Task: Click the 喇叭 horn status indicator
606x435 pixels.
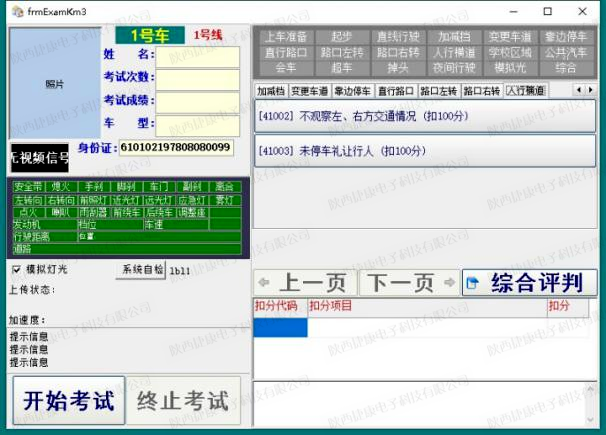Action: [x=60, y=212]
